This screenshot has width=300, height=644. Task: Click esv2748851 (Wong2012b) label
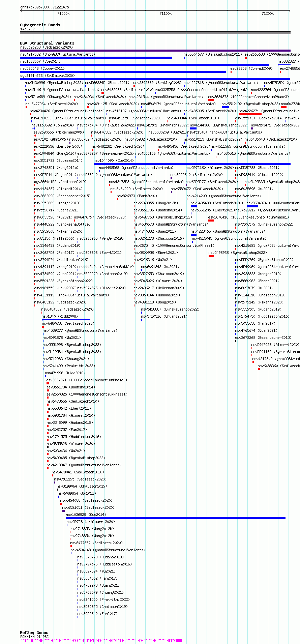(56, 168)
